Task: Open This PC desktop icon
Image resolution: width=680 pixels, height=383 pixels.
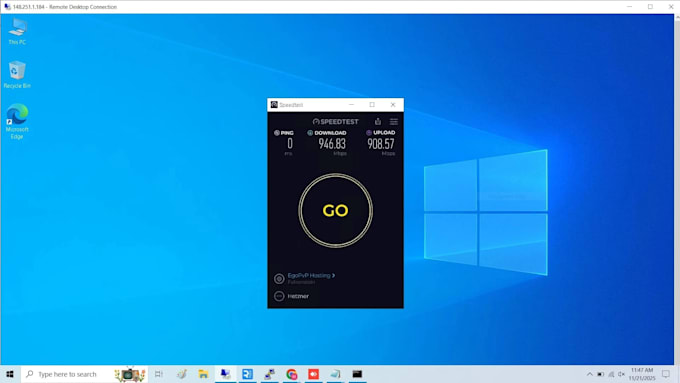Action: pos(17,31)
